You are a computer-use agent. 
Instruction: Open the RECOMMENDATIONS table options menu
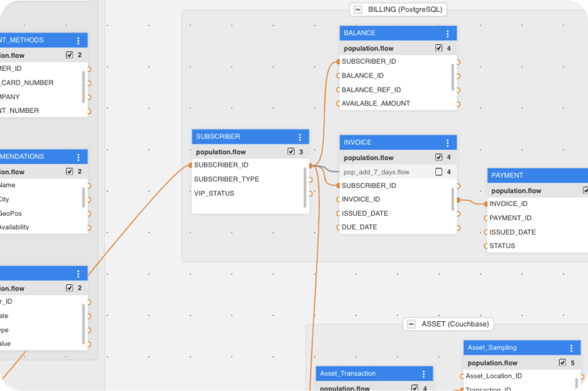[78, 157]
